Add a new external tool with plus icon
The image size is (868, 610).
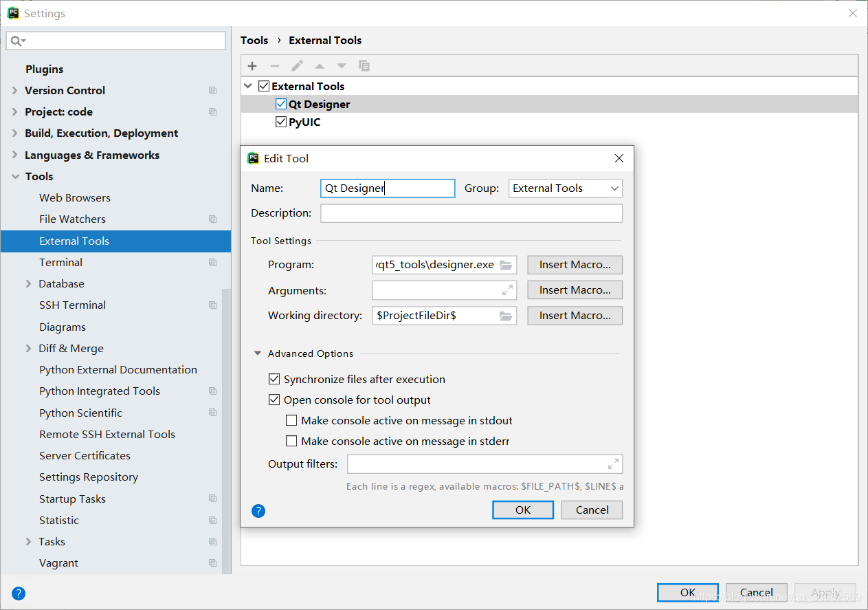coord(252,66)
